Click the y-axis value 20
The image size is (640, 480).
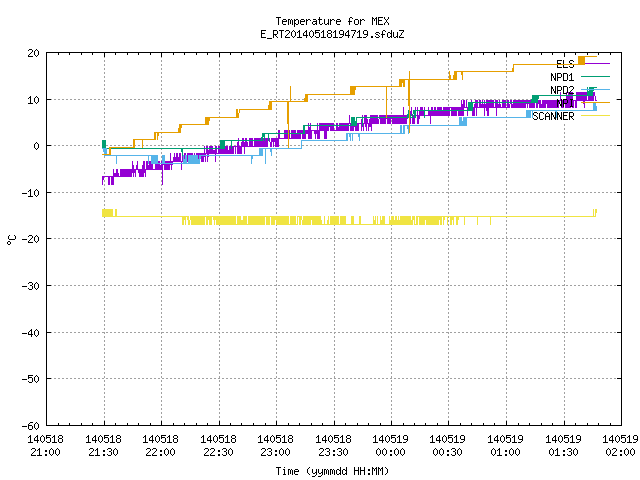click(x=33, y=53)
